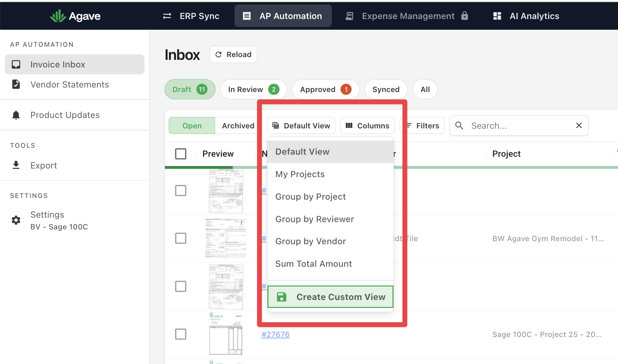Open Vendor Statements page

click(x=74, y=84)
